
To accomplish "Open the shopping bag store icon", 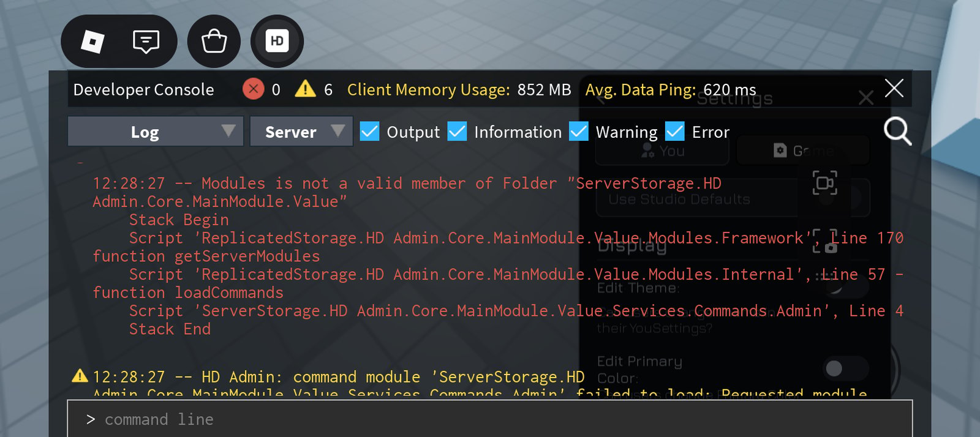I will coord(214,42).
